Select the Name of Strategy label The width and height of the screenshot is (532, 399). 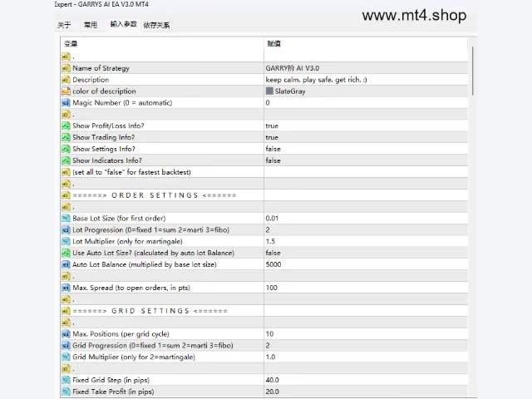coord(101,68)
